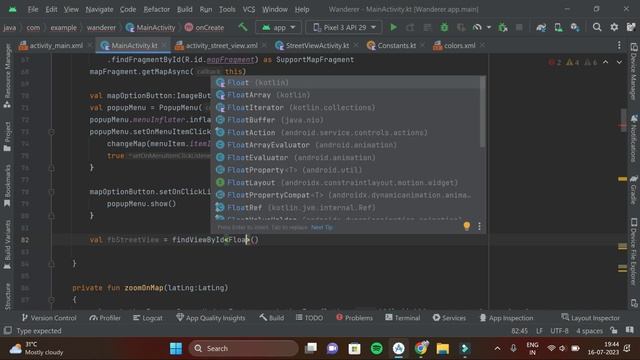640x360 pixels.
Task: Open Device File Explorer on the right edge
Action: coord(634,251)
